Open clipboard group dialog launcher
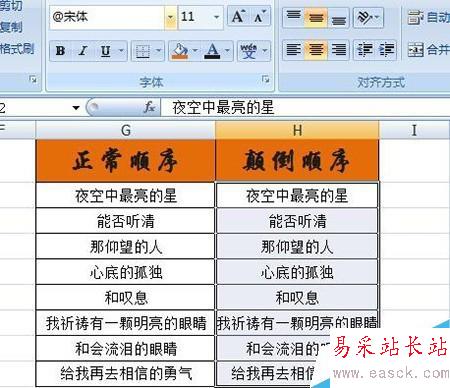Screen dimensions: 450x388 [x=33, y=79]
